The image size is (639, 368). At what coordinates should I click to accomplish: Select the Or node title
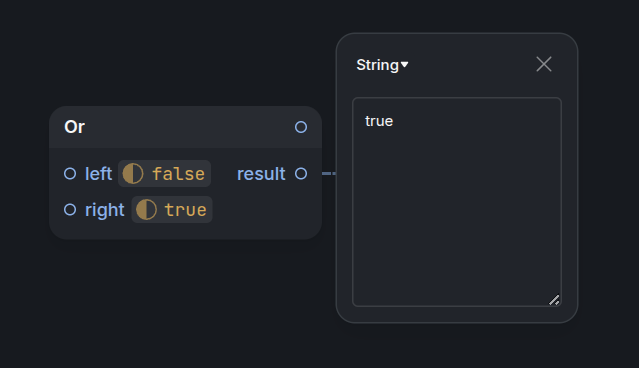tap(75, 127)
